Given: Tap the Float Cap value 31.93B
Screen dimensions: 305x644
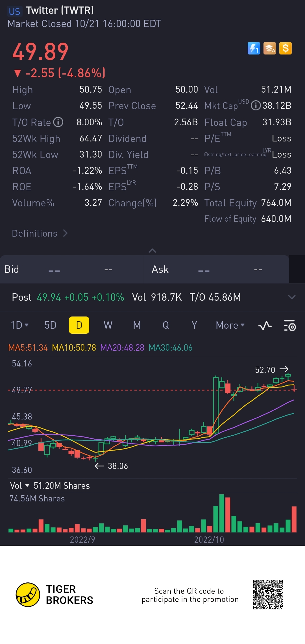Looking at the screenshot, I should (x=277, y=122).
